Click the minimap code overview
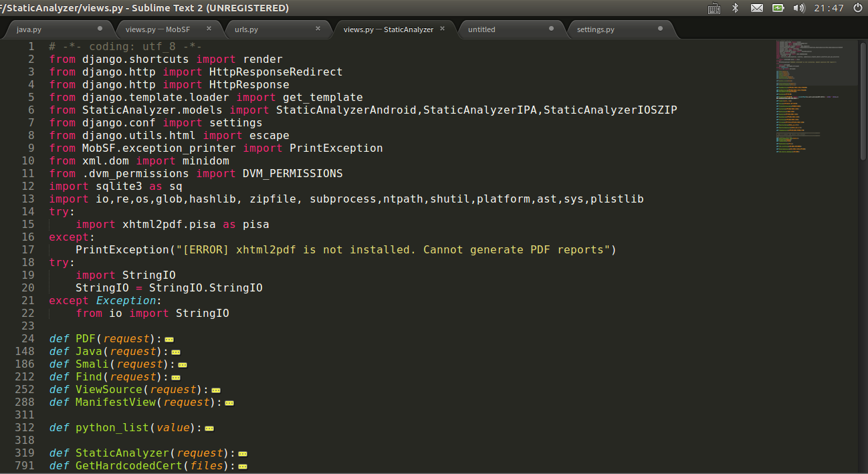 point(816,100)
